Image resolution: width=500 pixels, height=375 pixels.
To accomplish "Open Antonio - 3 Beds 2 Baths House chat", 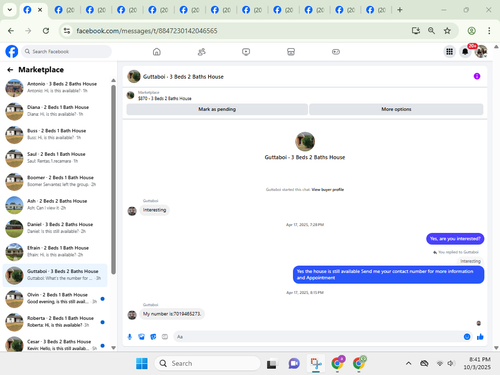I will point(55,88).
